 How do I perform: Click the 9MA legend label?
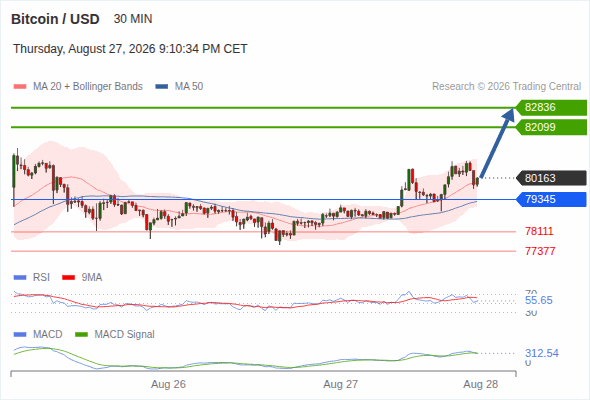(x=92, y=278)
